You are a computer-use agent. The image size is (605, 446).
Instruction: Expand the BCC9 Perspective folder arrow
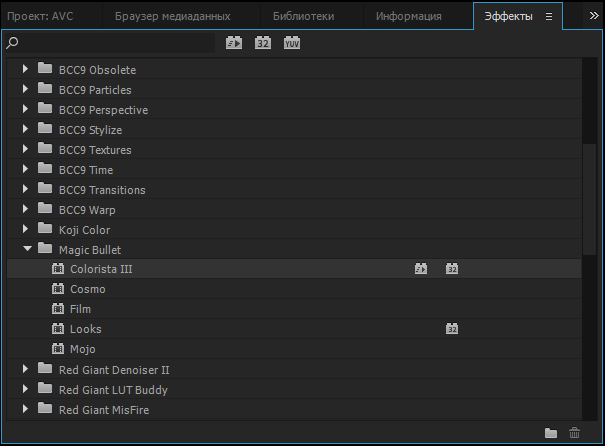click(x=25, y=109)
